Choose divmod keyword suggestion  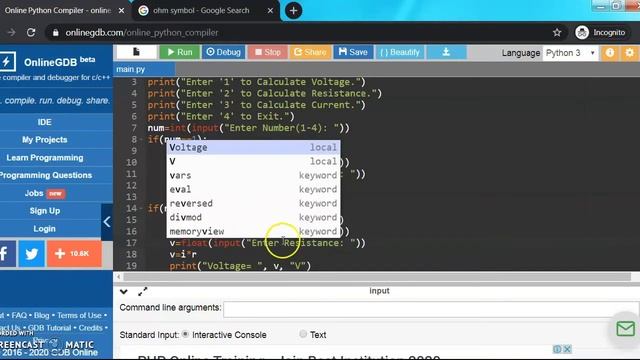[253, 217]
